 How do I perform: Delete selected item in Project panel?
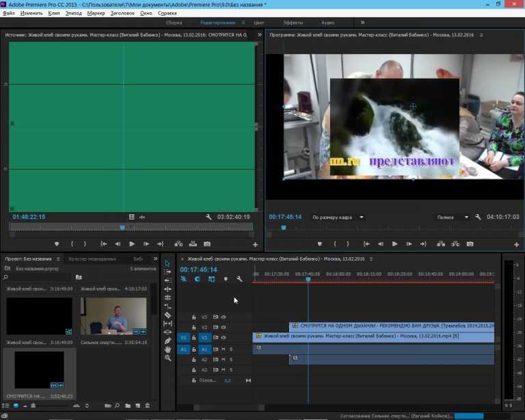[x=148, y=406]
